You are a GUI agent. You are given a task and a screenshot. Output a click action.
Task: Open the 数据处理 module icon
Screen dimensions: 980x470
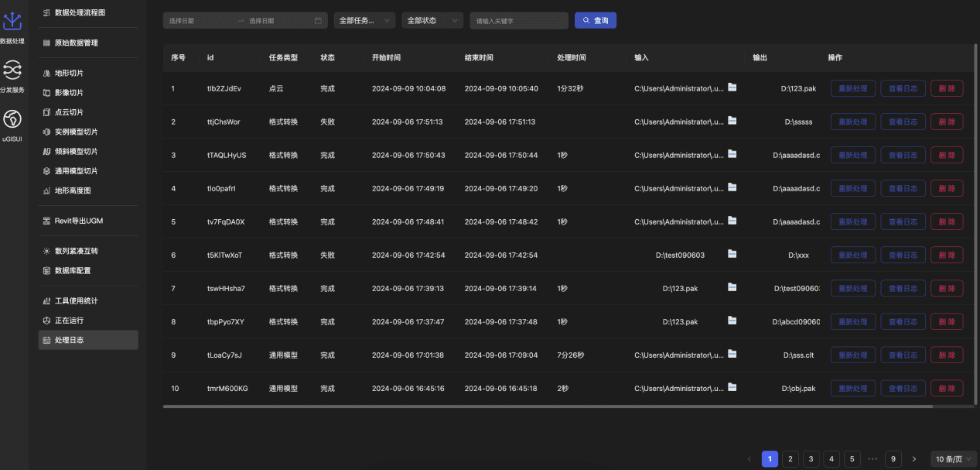[12, 23]
